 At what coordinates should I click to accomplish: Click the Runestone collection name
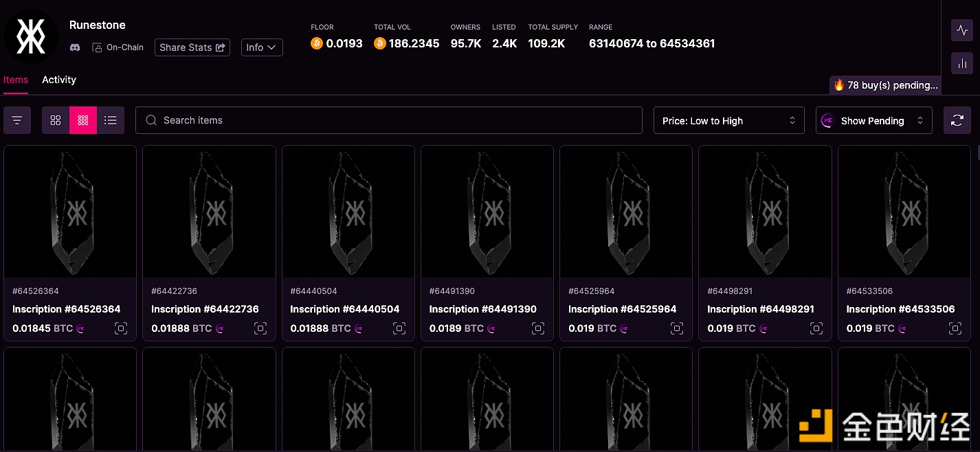[x=98, y=25]
